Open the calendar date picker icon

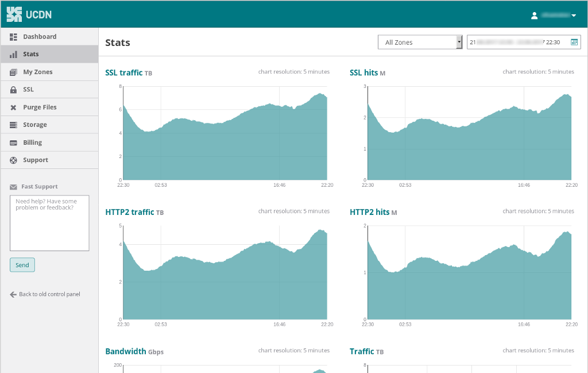pyautogui.click(x=574, y=42)
